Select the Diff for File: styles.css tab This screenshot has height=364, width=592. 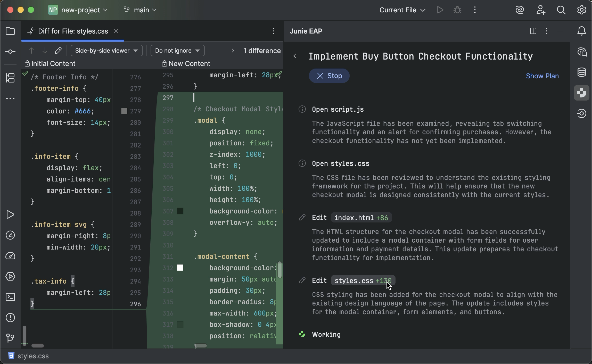point(73,31)
